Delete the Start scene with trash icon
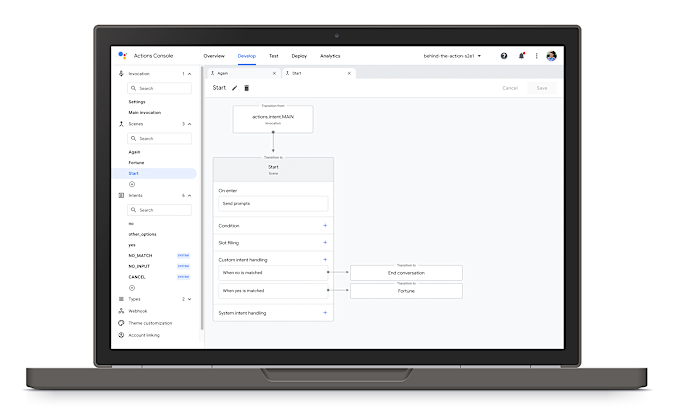This screenshot has width=675, height=420. pyautogui.click(x=246, y=88)
